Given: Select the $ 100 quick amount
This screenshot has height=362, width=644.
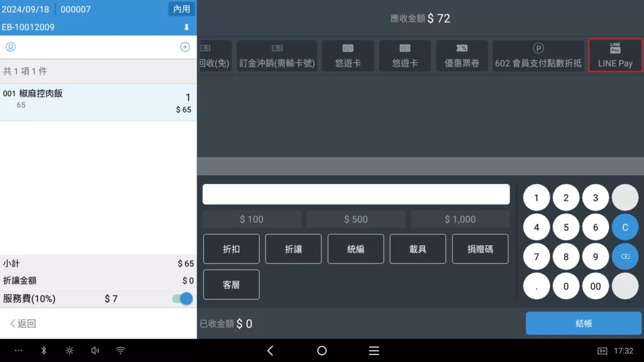Looking at the screenshot, I should coord(252,219).
